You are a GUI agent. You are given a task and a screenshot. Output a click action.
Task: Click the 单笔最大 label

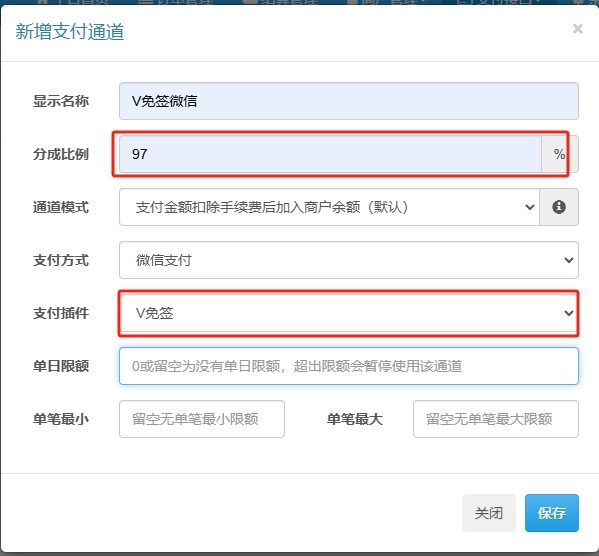point(355,419)
